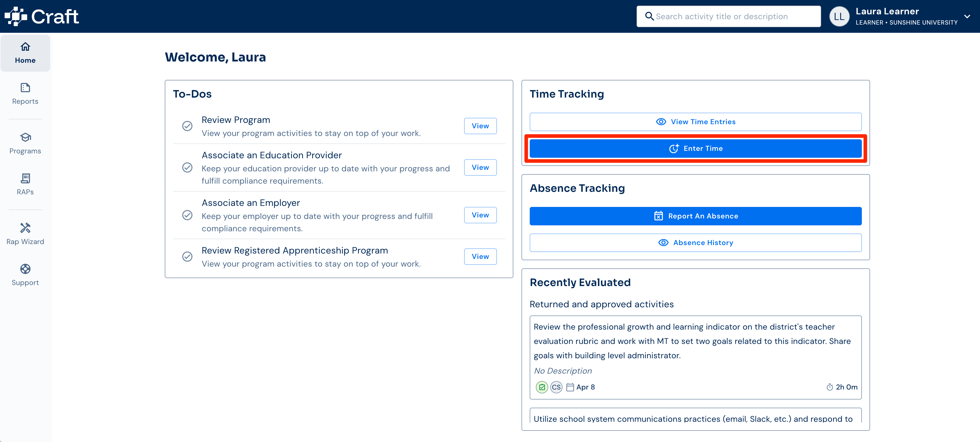Click the Craft logo in header
The image size is (980, 442).
tap(42, 16)
